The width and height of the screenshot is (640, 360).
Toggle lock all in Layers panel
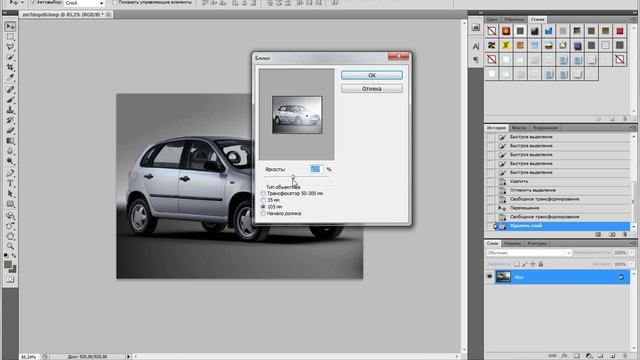coord(541,264)
